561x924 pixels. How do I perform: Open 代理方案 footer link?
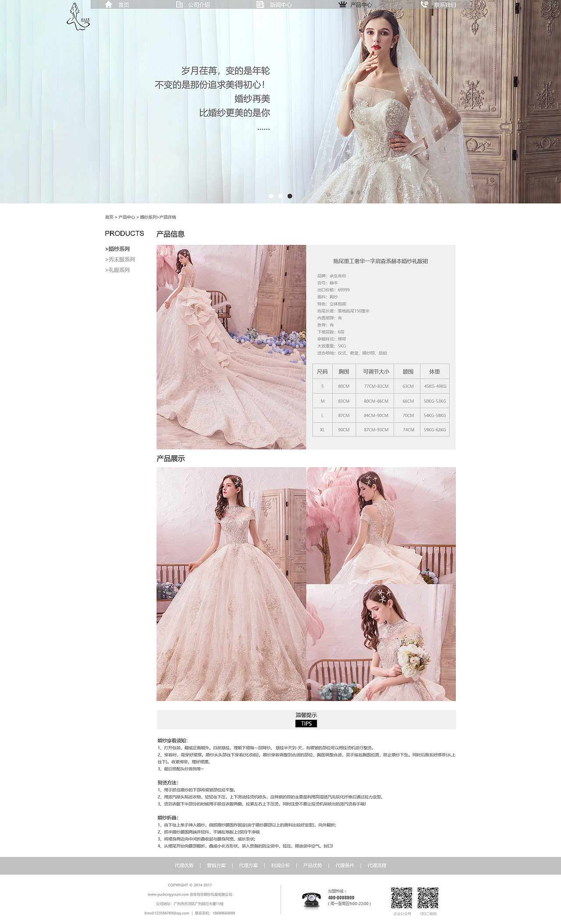pyautogui.click(x=248, y=865)
